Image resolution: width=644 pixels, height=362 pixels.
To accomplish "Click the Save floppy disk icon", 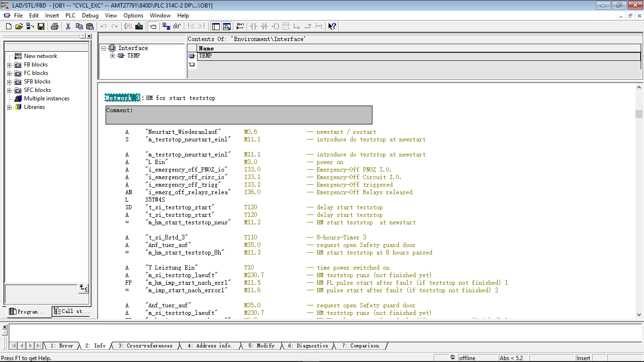I will pos(41,26).
